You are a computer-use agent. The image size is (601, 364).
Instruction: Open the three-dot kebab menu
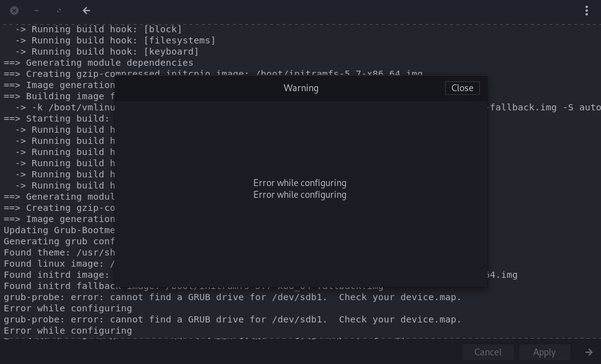tap(587, 11)
